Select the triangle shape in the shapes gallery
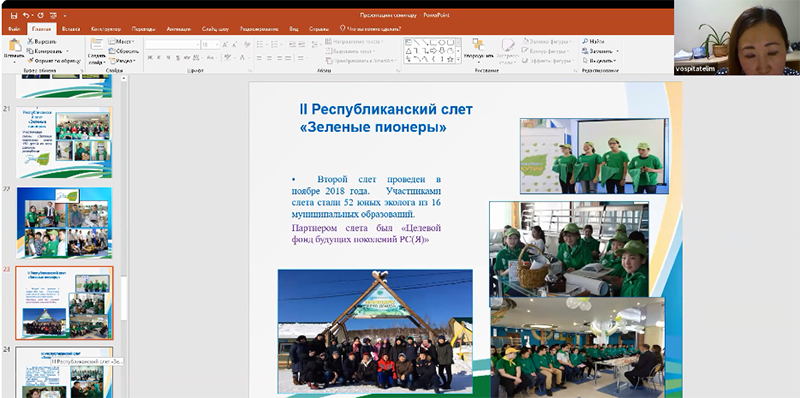This screenshot has width=800, height=398. [408, 51]
